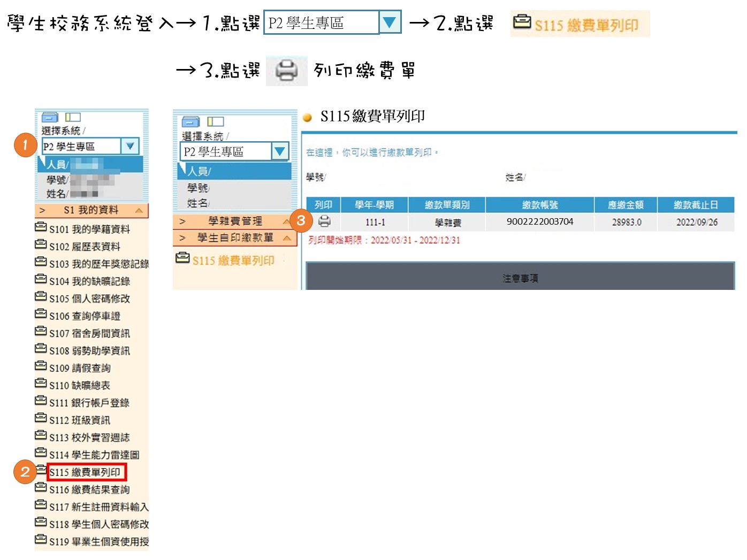Click the printer icon in the 111-1 row
The height and width of the screenshot is (560, 747).
pos(324,221)
